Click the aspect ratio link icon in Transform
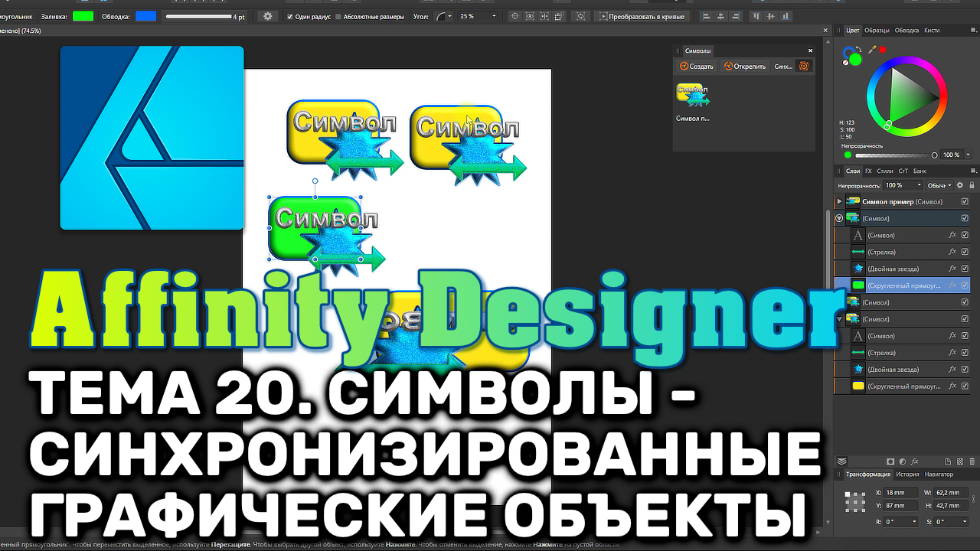Image resolution: width=980 pixels, height=551 pixels. [972, 499]
